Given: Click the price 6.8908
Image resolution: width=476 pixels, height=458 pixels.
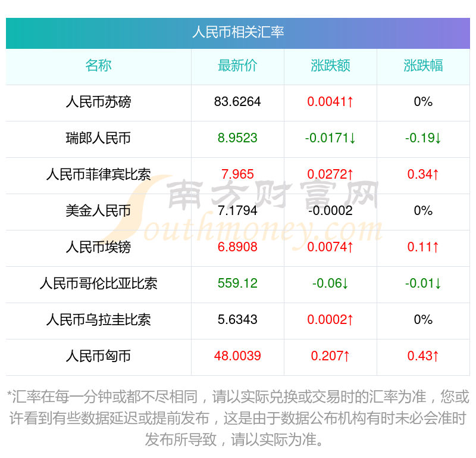Looking at the screenshot, I should [x=237, y=247].
